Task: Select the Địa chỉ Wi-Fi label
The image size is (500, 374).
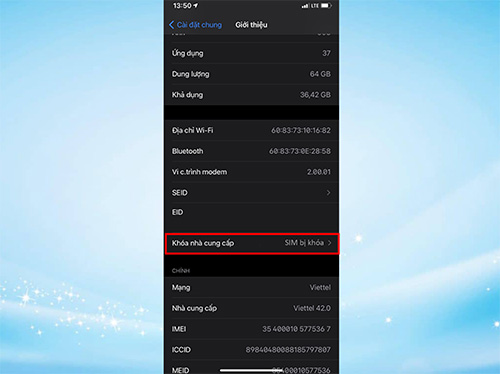Action: (192, 130)
